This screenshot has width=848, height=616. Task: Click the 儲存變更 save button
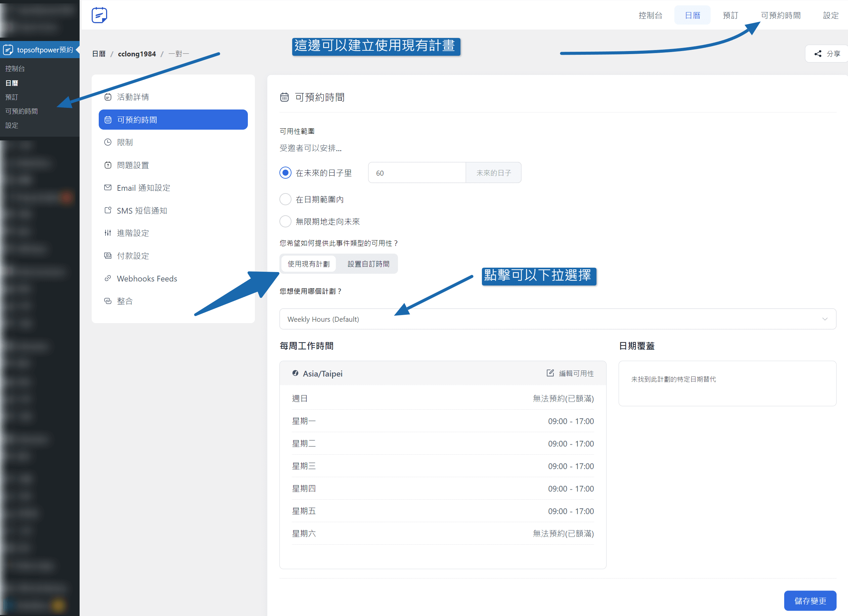[810, 601]
